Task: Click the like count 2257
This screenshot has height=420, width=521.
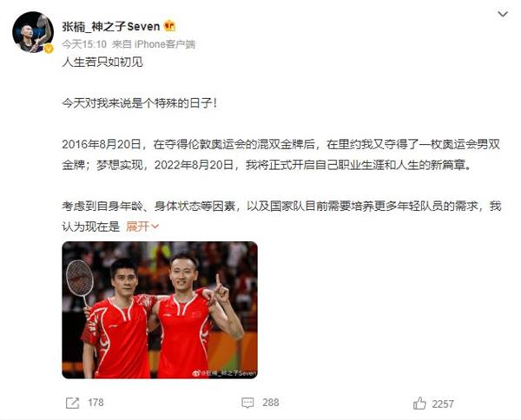Action: tap(443, 404)
